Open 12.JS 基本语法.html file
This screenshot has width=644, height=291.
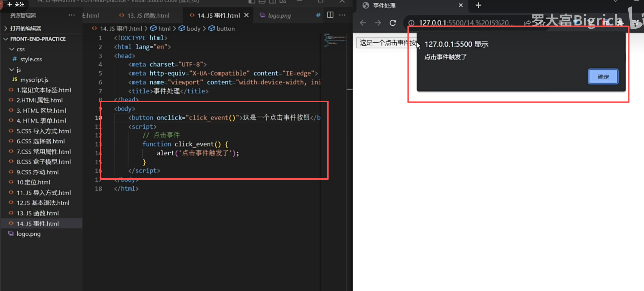tap(43, 203)
